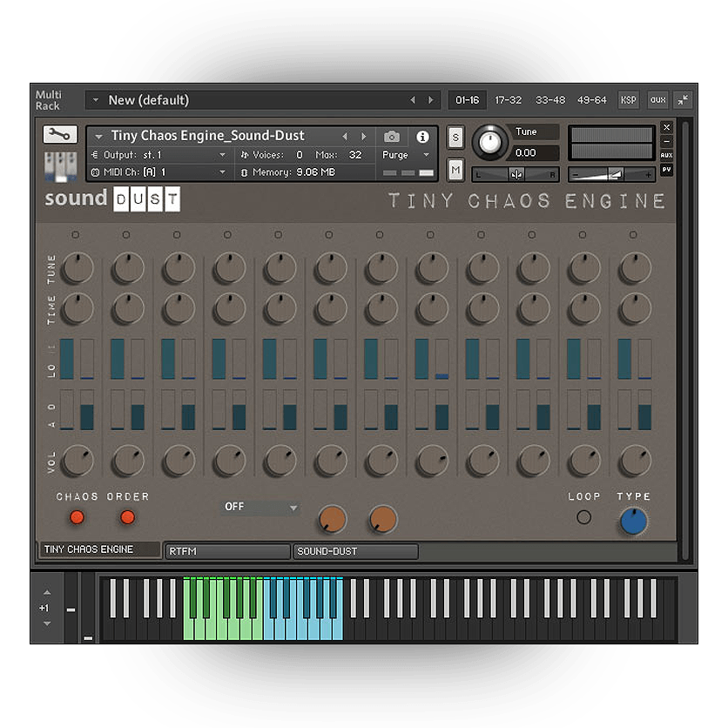Open the Output st. 1 dropdown
The width and height of the screenshot is (728, 728).
tap(158, 155)
